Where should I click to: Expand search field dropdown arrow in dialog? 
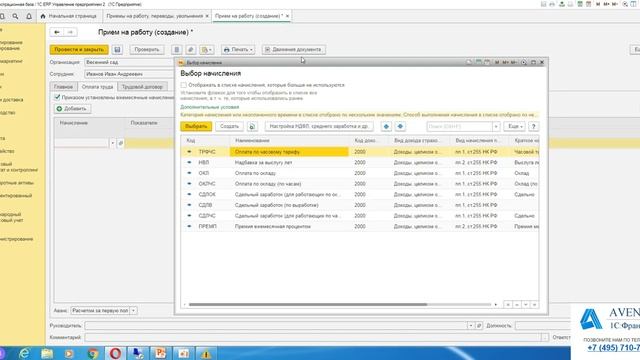point(496,127)
